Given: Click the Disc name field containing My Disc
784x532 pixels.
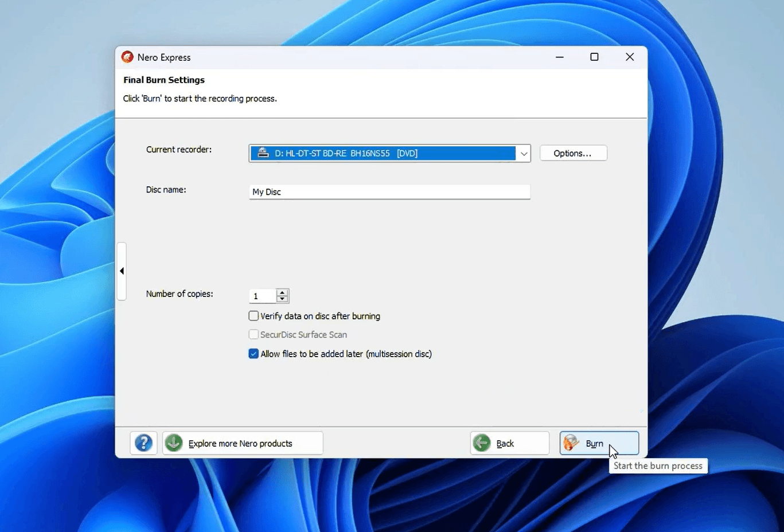Looking at the screenshot, I should pyautogui.click(x=389, y=191).
